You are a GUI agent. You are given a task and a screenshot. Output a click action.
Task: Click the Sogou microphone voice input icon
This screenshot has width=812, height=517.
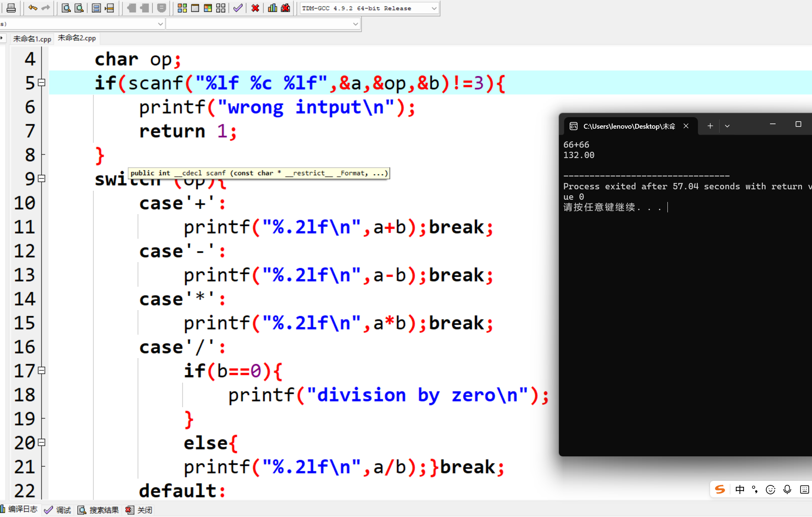pos(787,489)
